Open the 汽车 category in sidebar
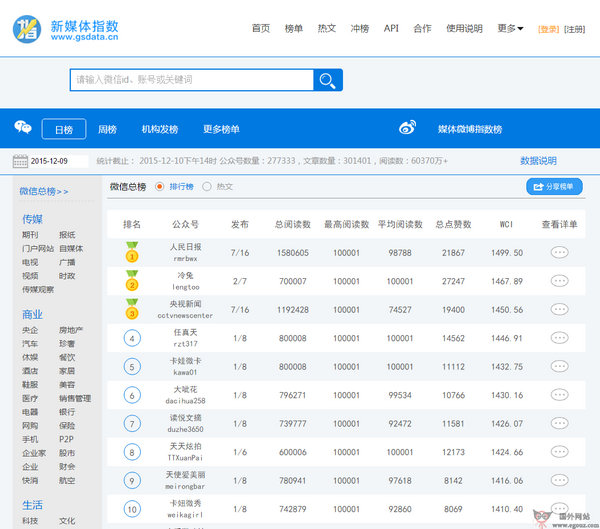This screenshot has width=600, height=529. [30, 344]
